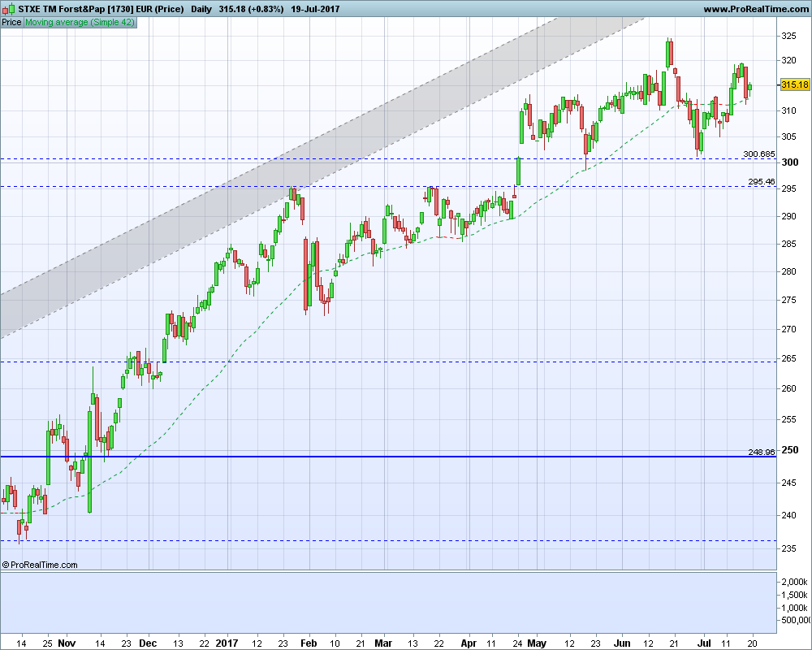812x650 pixels.
Task: Click the 300.685 level label
Action: 758,154
